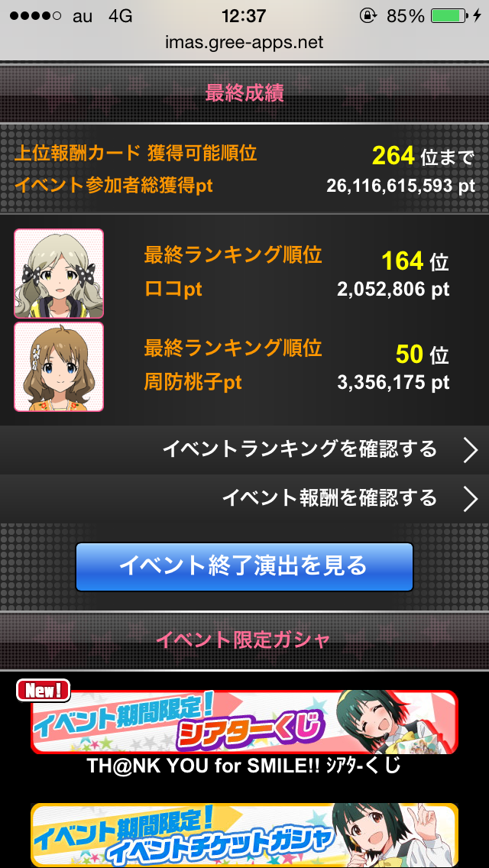This screenshot has width=489, height=868.
Task: Open イベントランキングを確認する link row
Action: [244, 450]
